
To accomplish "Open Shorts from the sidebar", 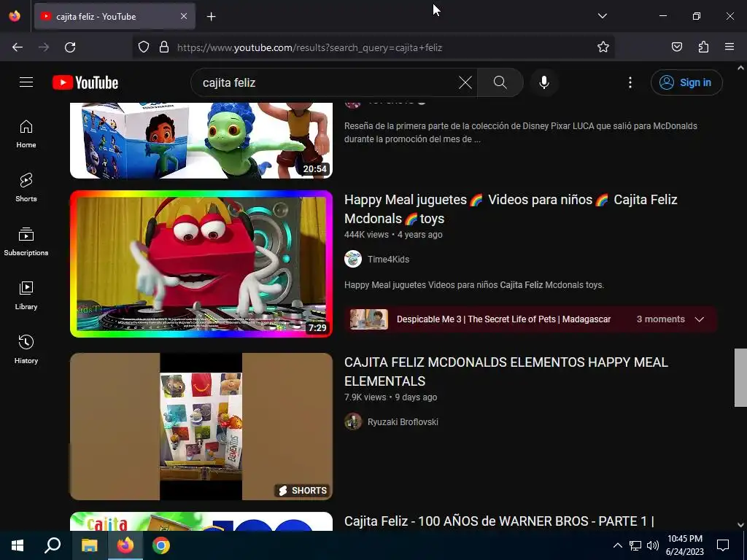I will click(x=26, y=187).
